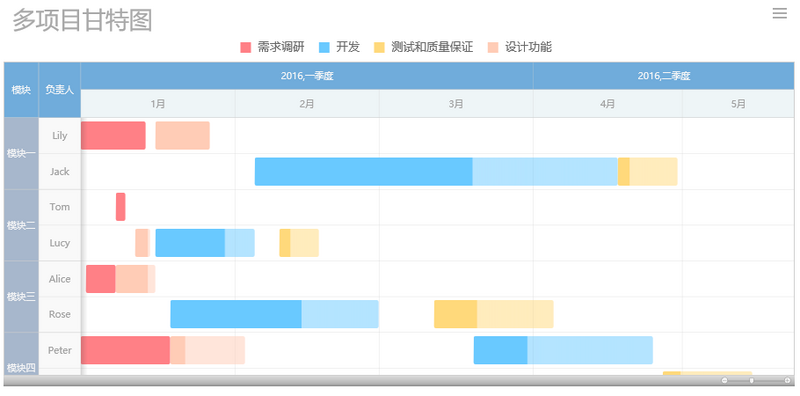Image resolution: width=800 pixels, height=396 pixels.
Task: Select the Alice row label
Action: pyautogui.click(x=60, y=279)
